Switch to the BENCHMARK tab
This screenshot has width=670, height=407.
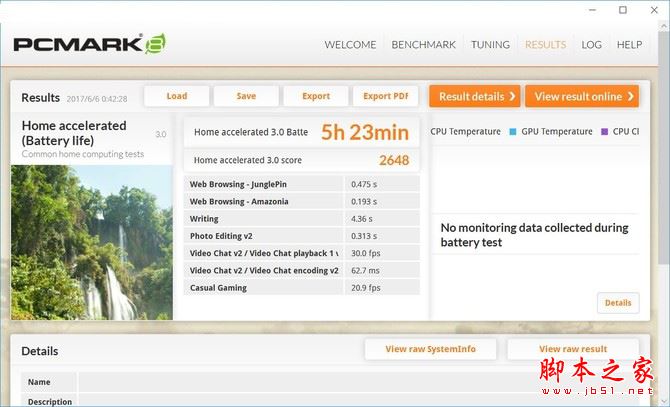point(423,45)
